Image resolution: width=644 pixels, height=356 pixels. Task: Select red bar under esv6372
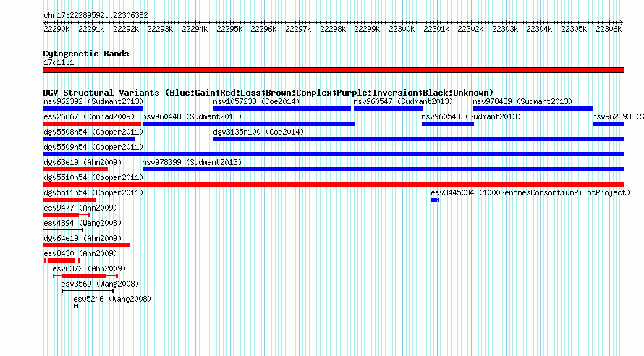(84, 276)
